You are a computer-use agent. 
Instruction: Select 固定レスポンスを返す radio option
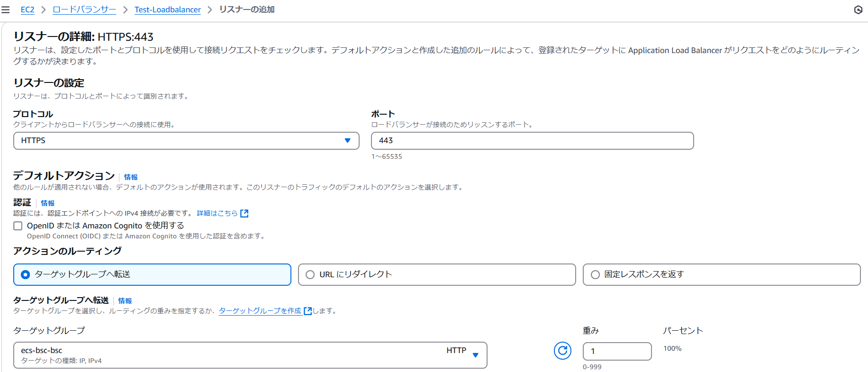[722, 275]
